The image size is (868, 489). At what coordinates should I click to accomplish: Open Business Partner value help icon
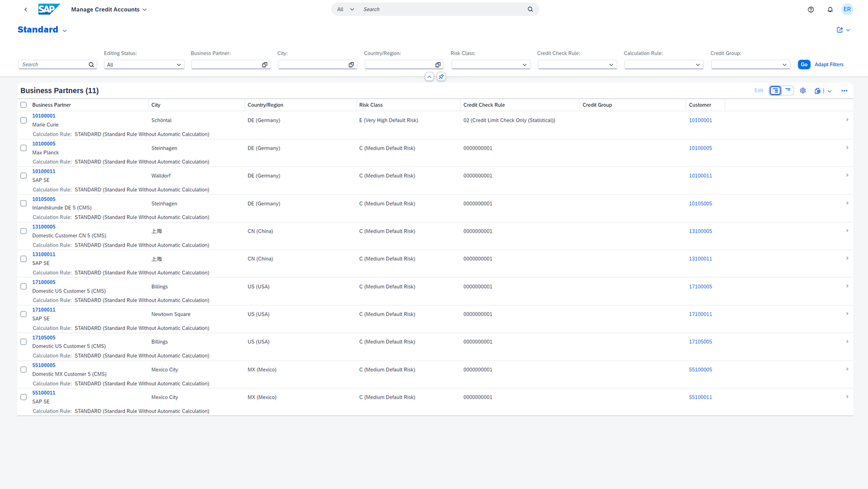click(265, 65)
